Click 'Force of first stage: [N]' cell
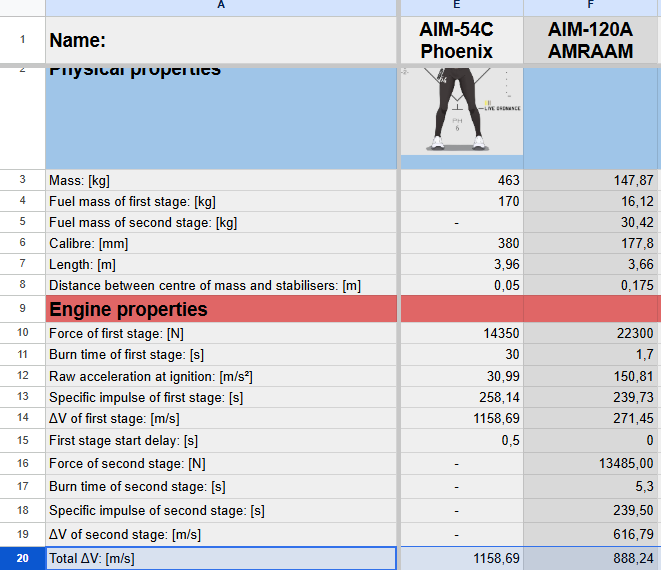This screenshot has width=661, height=570. pos(221,333)
